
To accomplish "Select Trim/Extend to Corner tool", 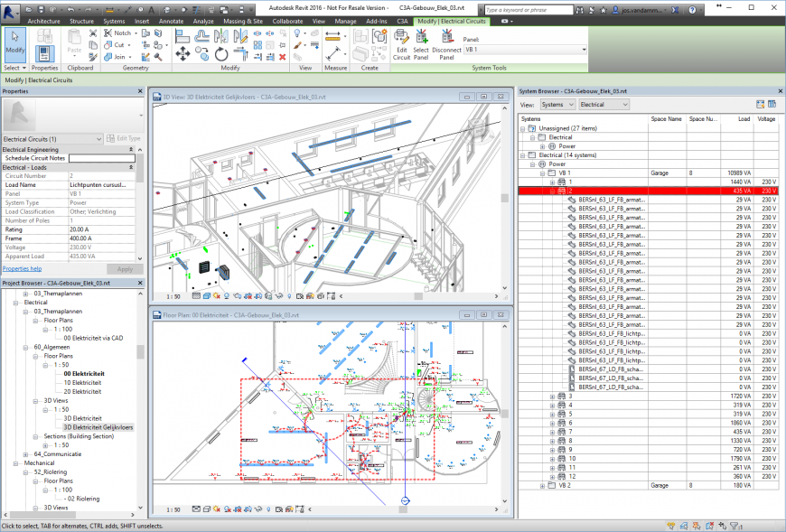I will click(240, 53).
